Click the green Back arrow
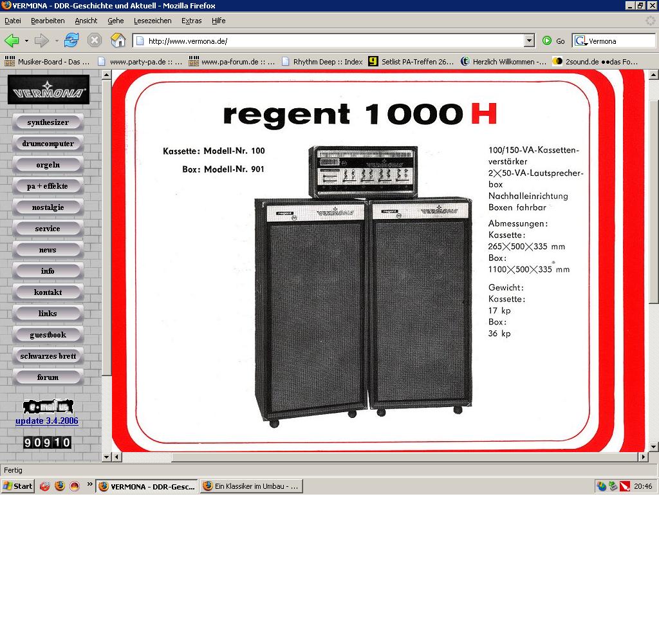 pos(12,41)
